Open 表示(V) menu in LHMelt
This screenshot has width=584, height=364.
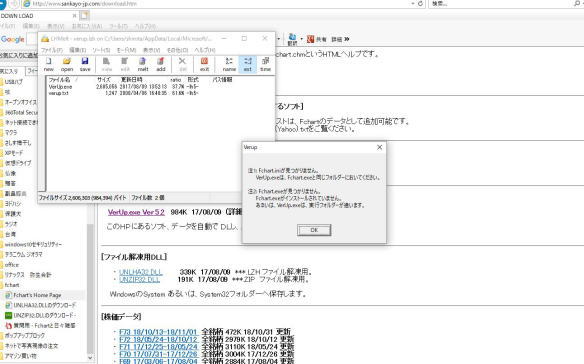pyautogui.click(x=151, y=50)
